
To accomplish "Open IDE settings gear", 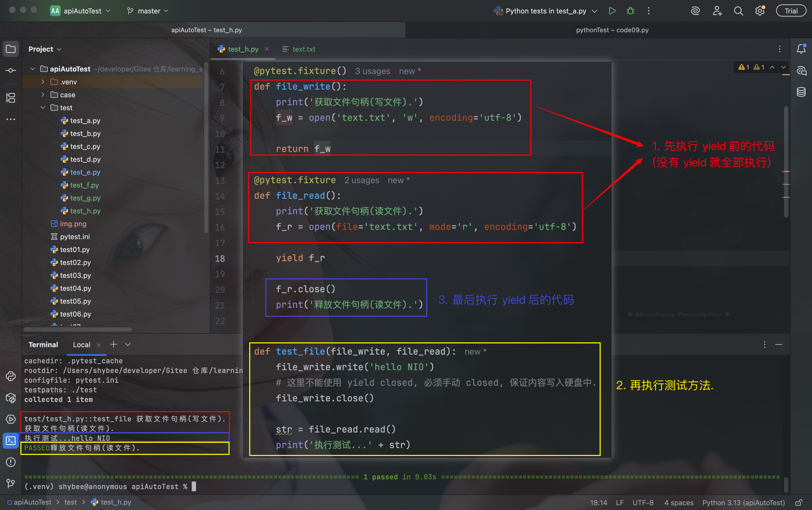I will tap(760, 11).
